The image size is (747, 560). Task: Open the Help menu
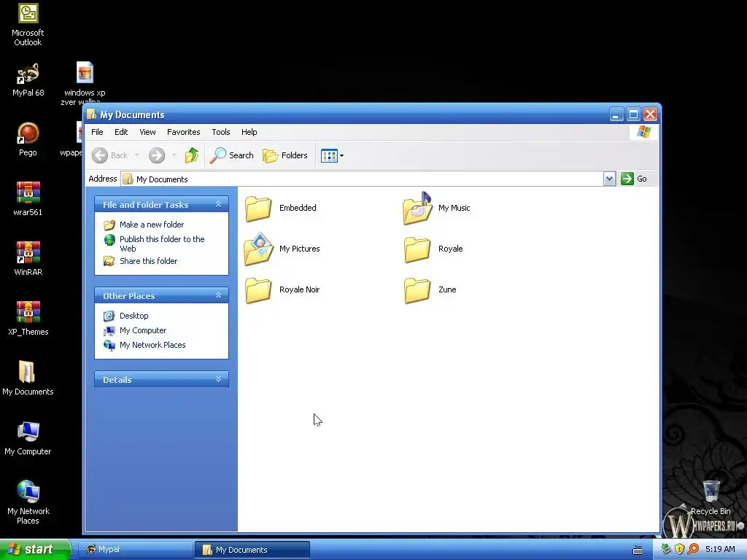(x=249, y=133)
